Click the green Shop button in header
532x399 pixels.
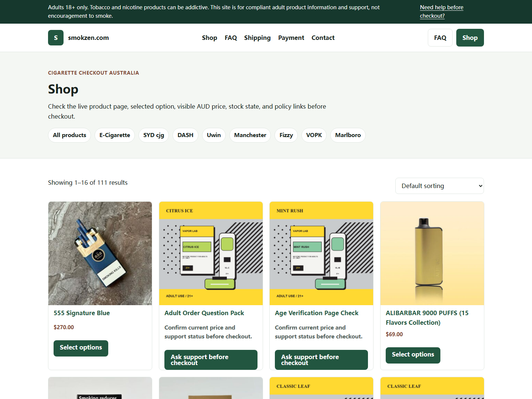click(x=470, y=38)
